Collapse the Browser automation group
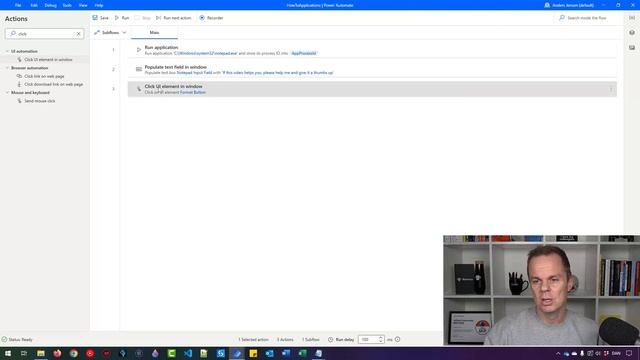 [x=7, y=68]
